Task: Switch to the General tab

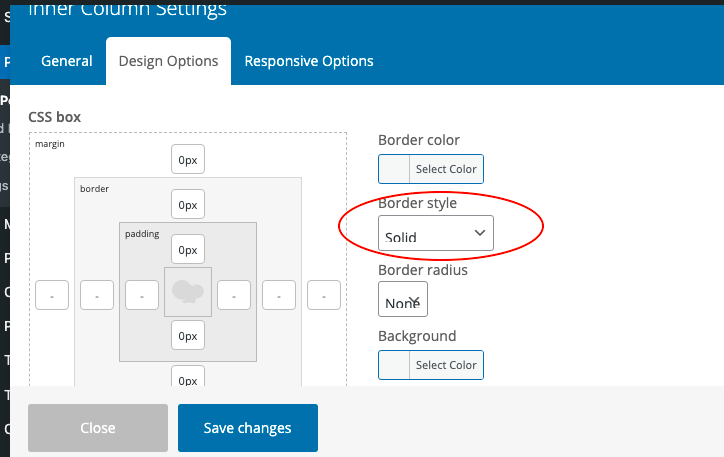Action: [66, 61]
